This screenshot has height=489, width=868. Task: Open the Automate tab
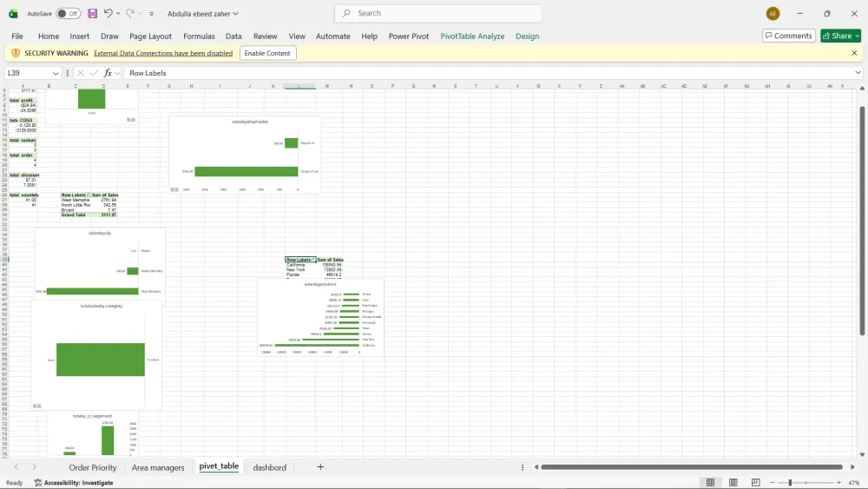click(332, 36)
